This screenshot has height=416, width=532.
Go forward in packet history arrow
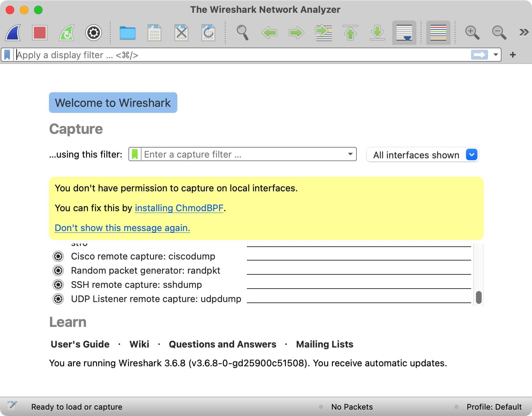(x=297, y=33)
